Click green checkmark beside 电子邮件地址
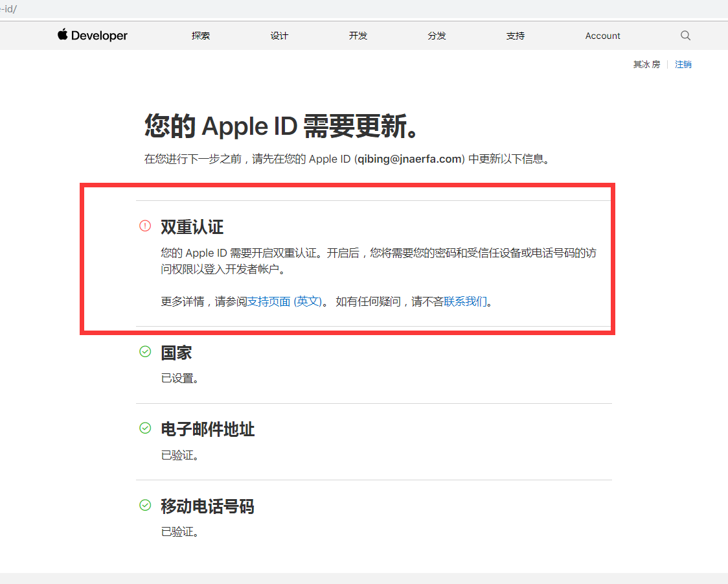This screenshot has width=728, height=584. [x=145, y=428]
